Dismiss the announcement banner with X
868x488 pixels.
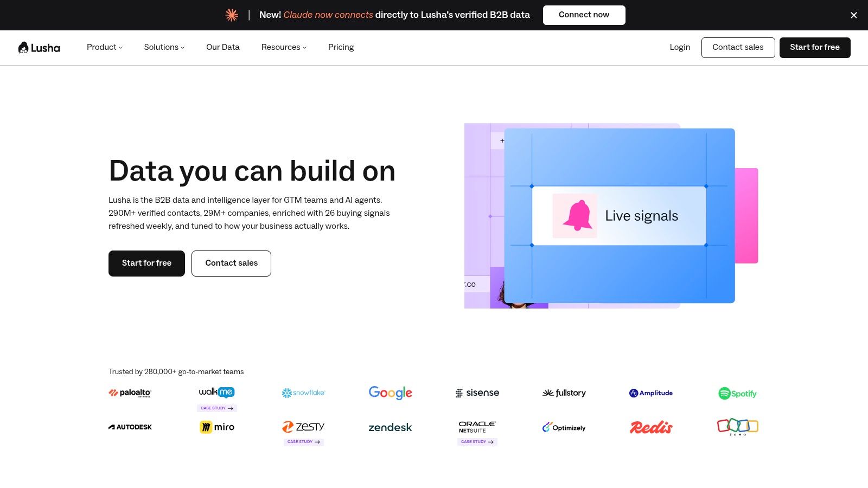tap(854, 15)
